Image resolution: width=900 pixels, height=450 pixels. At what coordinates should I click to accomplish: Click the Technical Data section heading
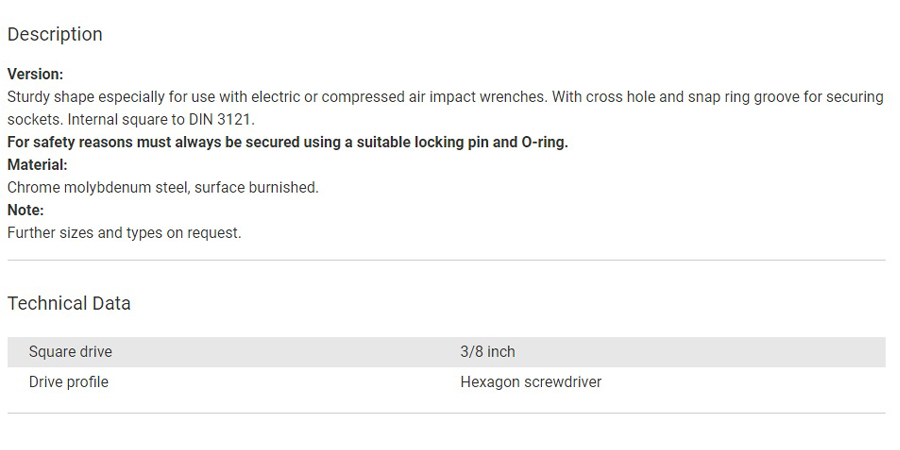click(x=69, y=304)
